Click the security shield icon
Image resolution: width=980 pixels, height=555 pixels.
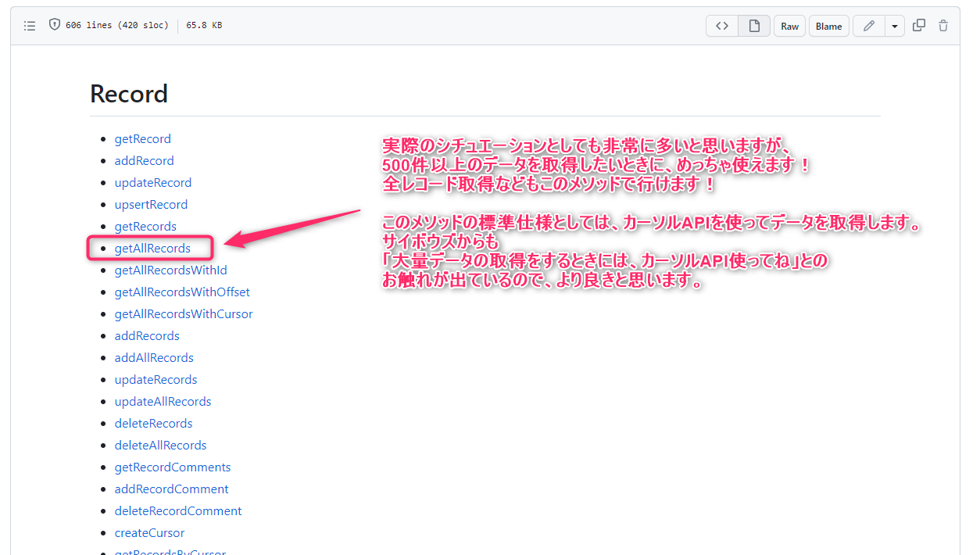coord(54,24)
